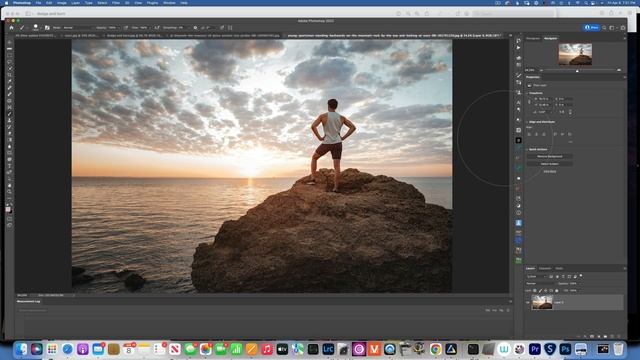
Task: Open the search icon beside Share
Action: (604, 28)
